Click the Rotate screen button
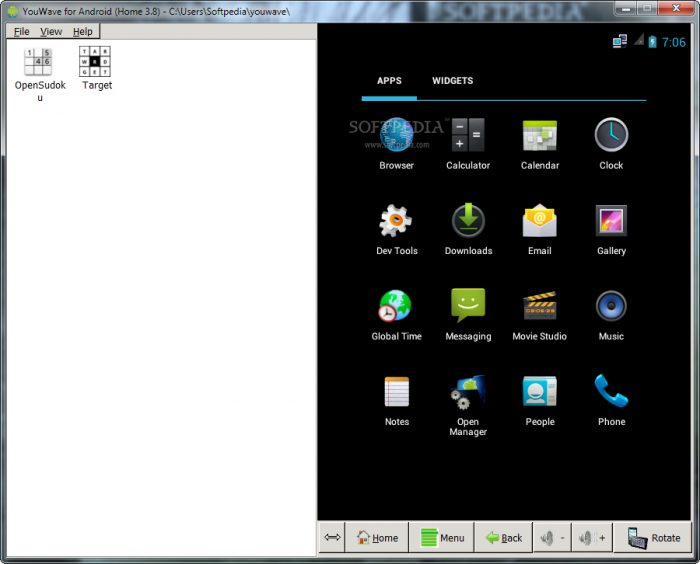This screenshot has width=700, height=564. tap(653, 538)
